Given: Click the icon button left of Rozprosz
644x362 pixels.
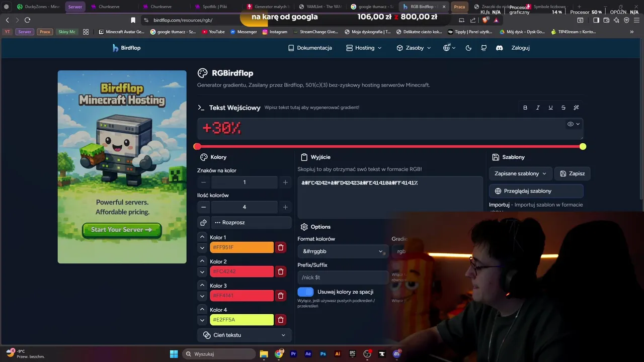Looking at the screenshot, I should pyautogui.click(x=203, y=222).
